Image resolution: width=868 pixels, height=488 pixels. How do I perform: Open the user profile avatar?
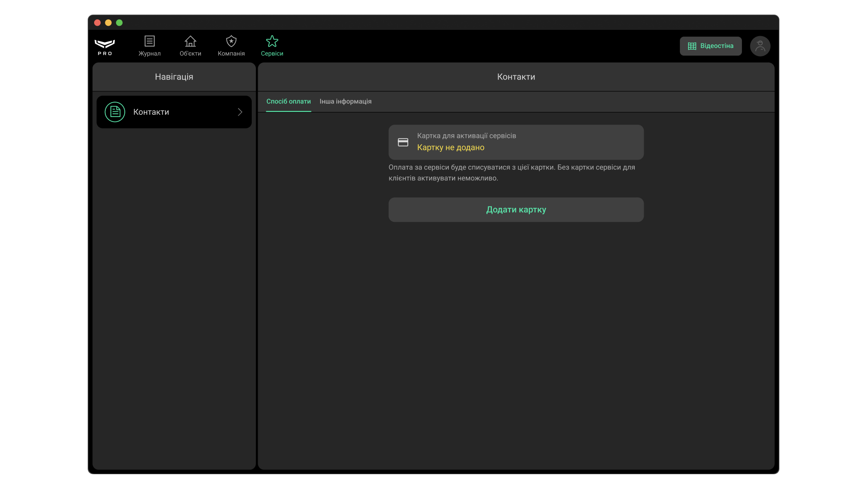[x=760, y=46]
